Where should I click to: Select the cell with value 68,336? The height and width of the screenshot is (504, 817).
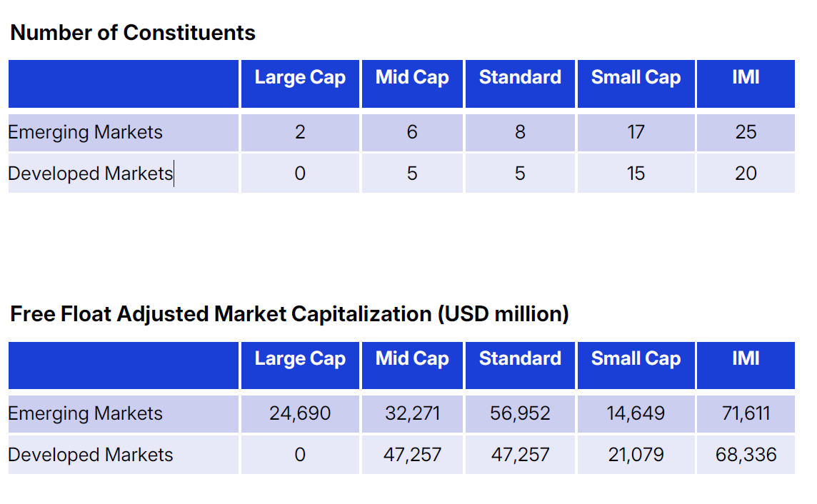[x=746, y=455]
